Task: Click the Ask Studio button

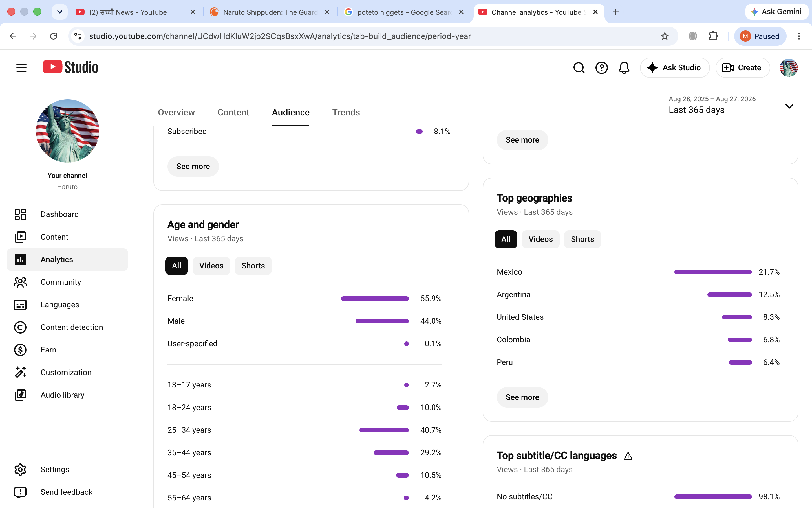Action: [x=674, y=67]
